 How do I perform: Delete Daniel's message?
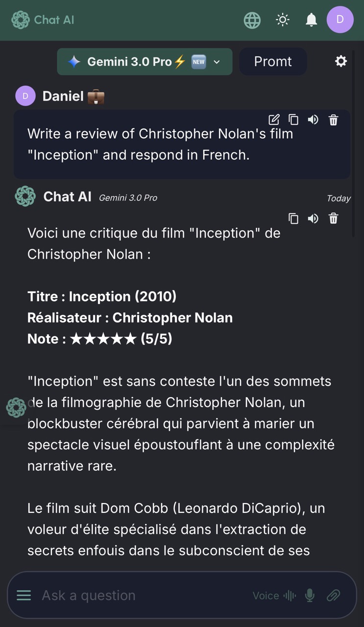tap(334, 120)
